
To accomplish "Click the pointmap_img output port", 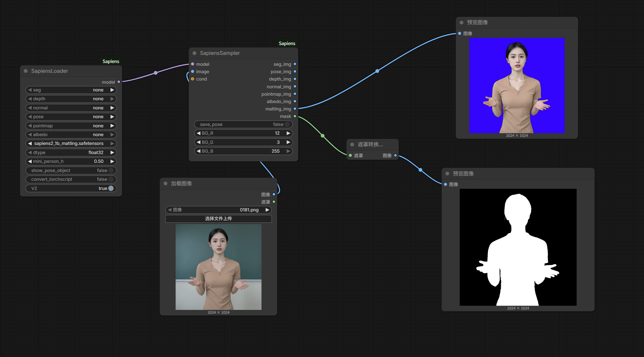I will point(295,94).
